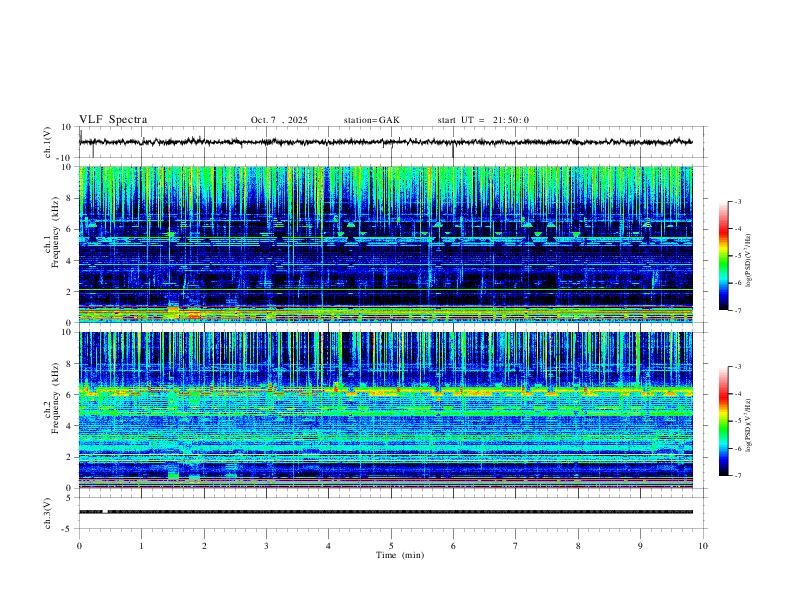Click the "2" kHz tick on ch.1 frequency axis

(x=70, y=292)
